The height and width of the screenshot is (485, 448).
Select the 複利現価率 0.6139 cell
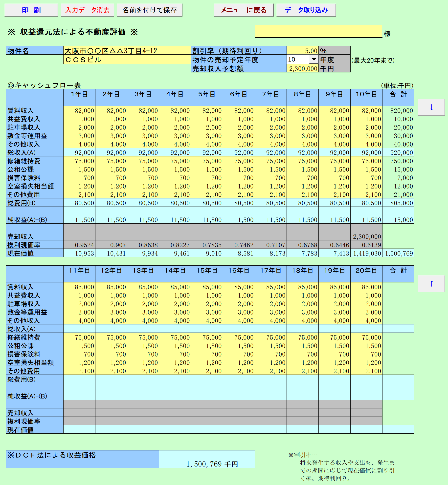tap(366, 245)
